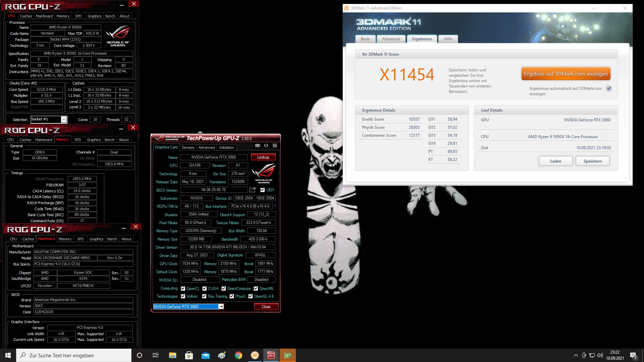644x362 pixels.
Task: Open the GPU-Z hamburger menu
Action: 275,145
